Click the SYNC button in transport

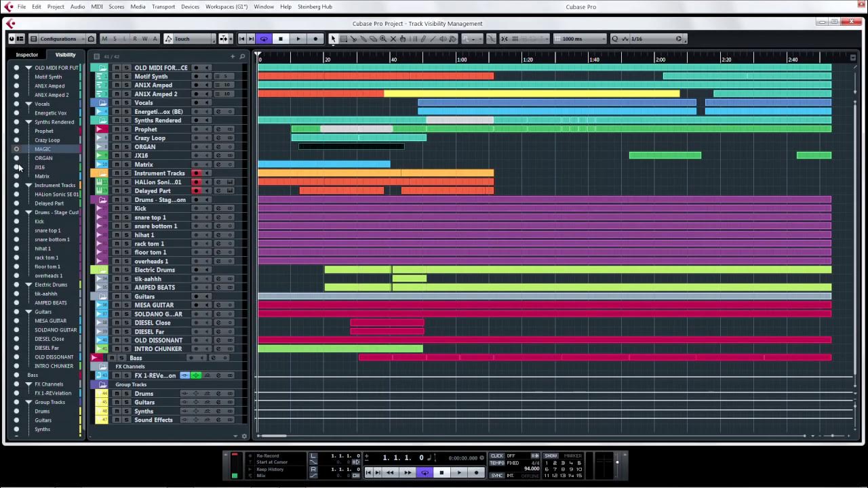click(x=497, y=475)
